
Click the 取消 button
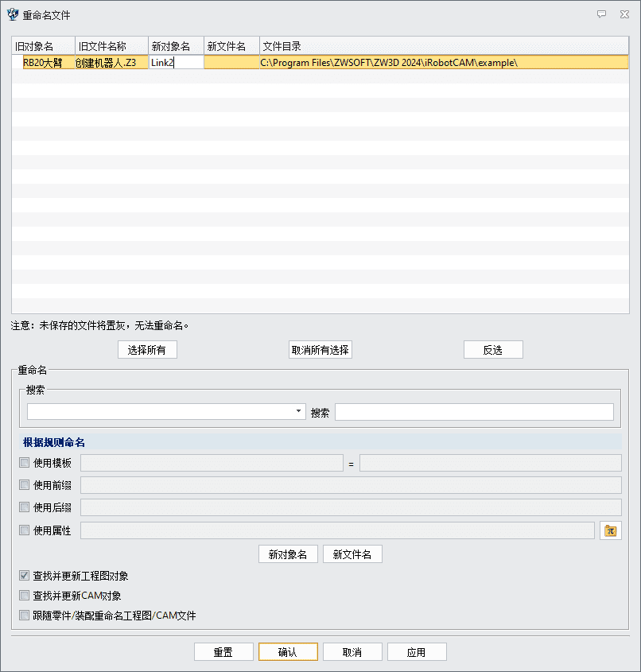pos(352,652)
